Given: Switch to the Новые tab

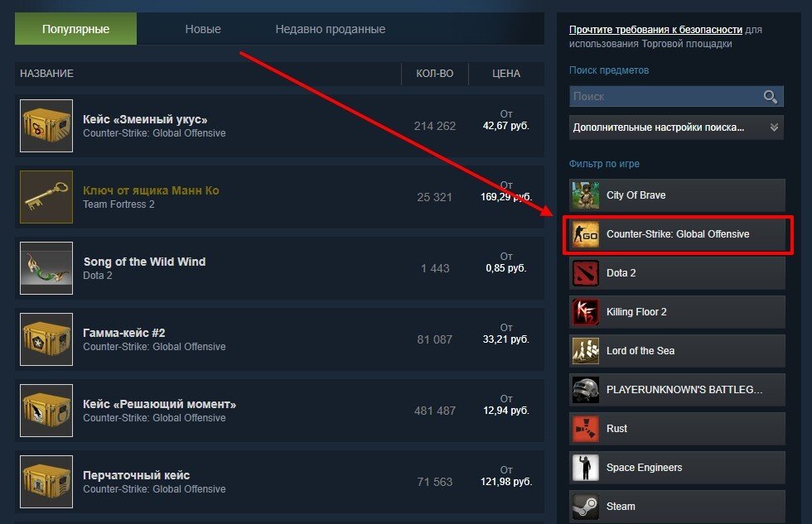Looking at the screenshot, I should [203, 29].
